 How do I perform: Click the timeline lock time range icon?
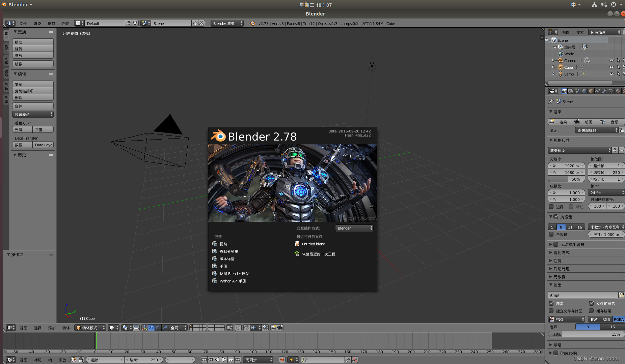click(81, 360)
